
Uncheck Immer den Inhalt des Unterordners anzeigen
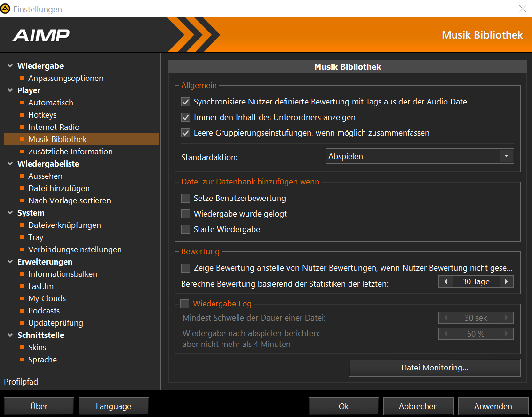pyautogui.click(x=185, y=118)
